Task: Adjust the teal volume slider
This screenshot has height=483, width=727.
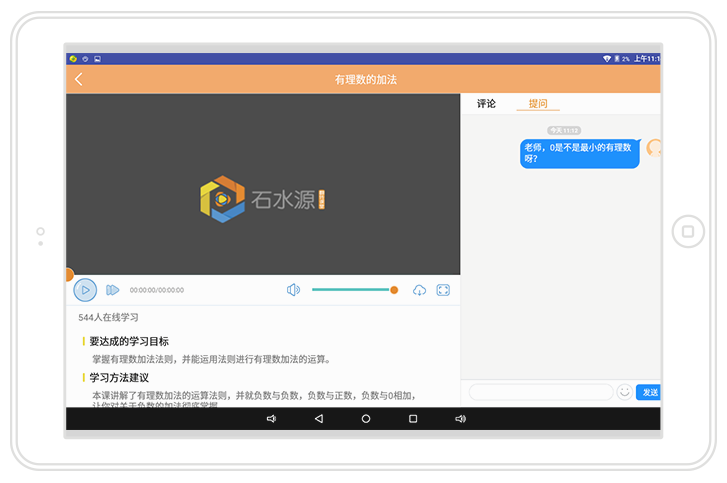Action: pyautogui.click(x=352, y=290)
